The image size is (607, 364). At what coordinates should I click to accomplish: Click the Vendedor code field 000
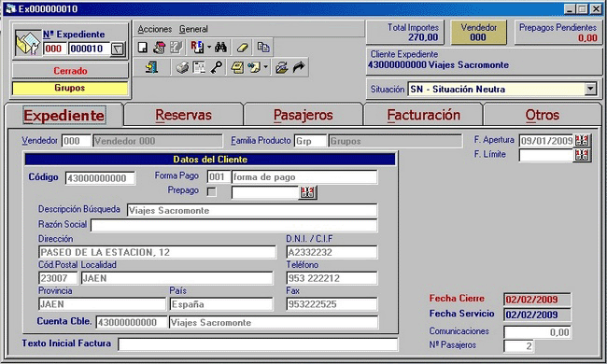pos(76,141)
